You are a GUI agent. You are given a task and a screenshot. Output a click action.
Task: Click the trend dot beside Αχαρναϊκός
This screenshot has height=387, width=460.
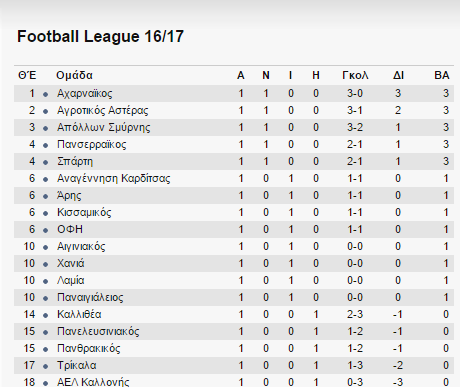click(45, 95)
